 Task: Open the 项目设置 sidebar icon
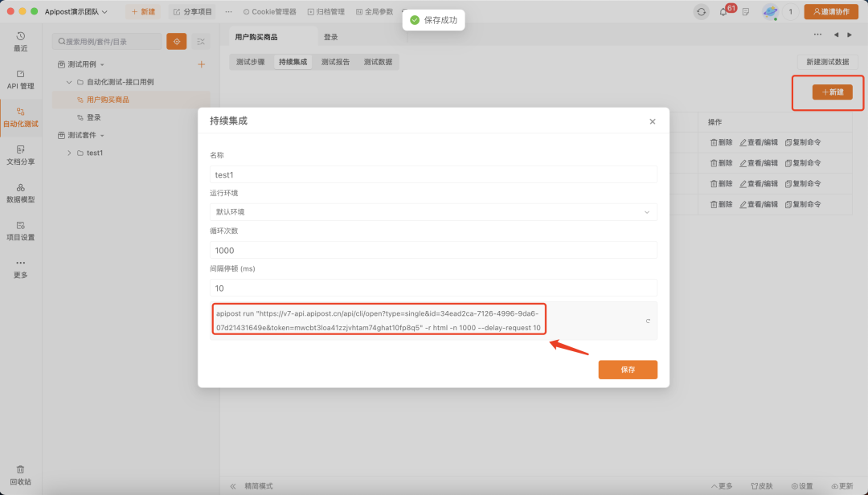(20, 230)
